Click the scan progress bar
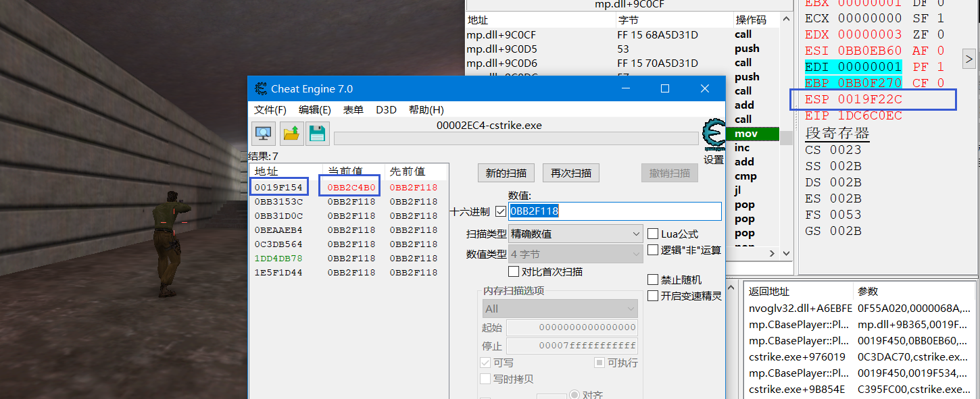This screenshot has height=399, width=980. (516, 138)
